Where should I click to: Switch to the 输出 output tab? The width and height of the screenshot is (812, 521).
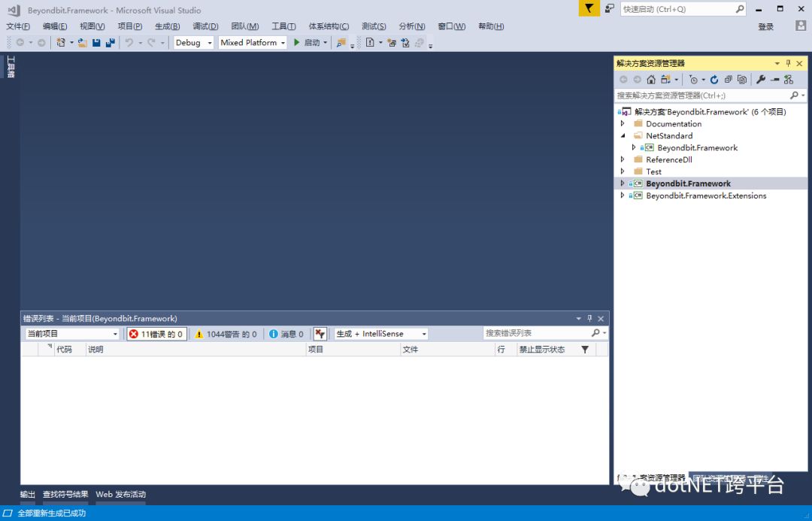pos(28,495)
